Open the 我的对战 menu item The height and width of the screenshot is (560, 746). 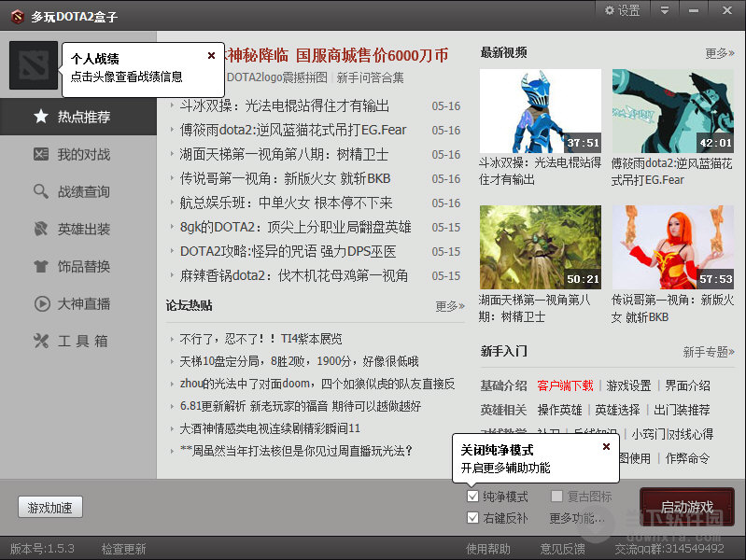78,154
